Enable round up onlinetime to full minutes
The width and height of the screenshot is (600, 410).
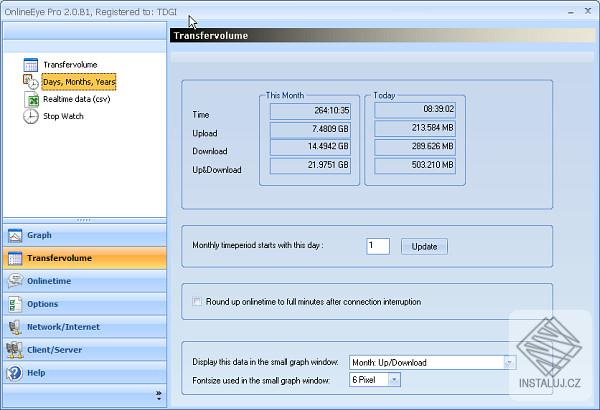pos(197,302)
